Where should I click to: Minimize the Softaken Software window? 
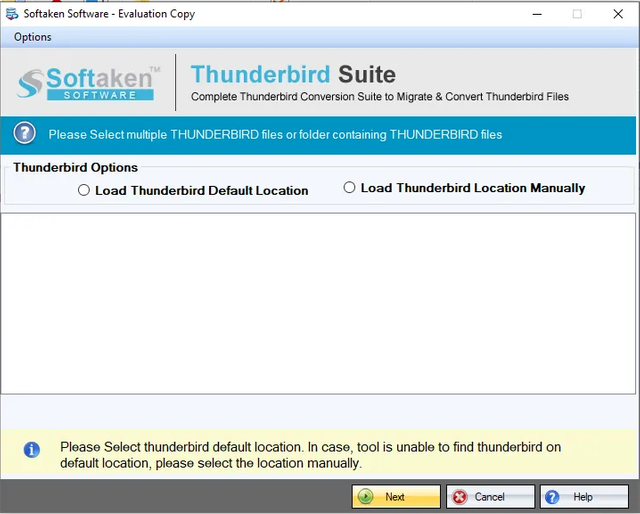[537, 14]
